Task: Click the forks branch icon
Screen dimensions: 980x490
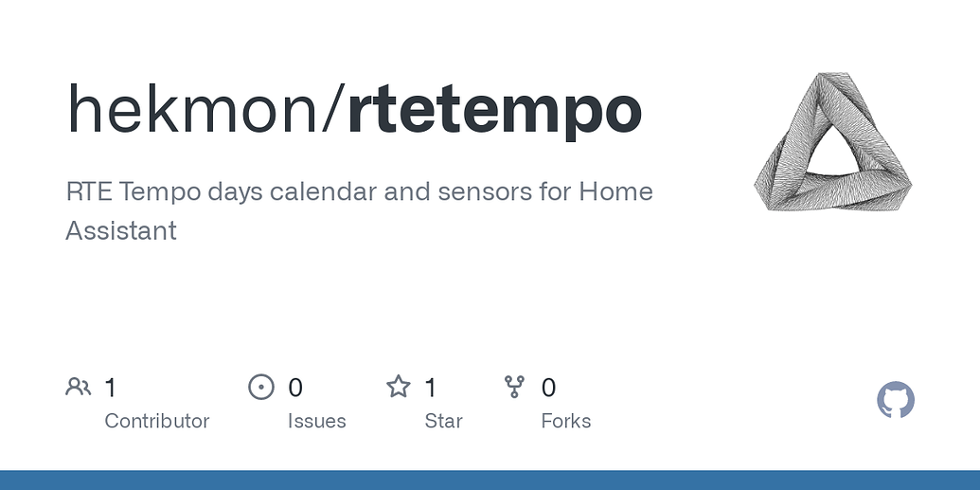Action: pos(514,387)
